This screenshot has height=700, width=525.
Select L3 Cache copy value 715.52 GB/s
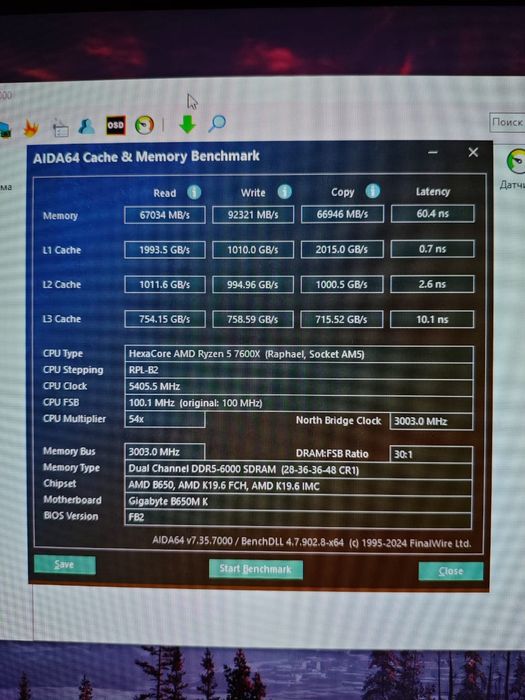tap(342, 319)
